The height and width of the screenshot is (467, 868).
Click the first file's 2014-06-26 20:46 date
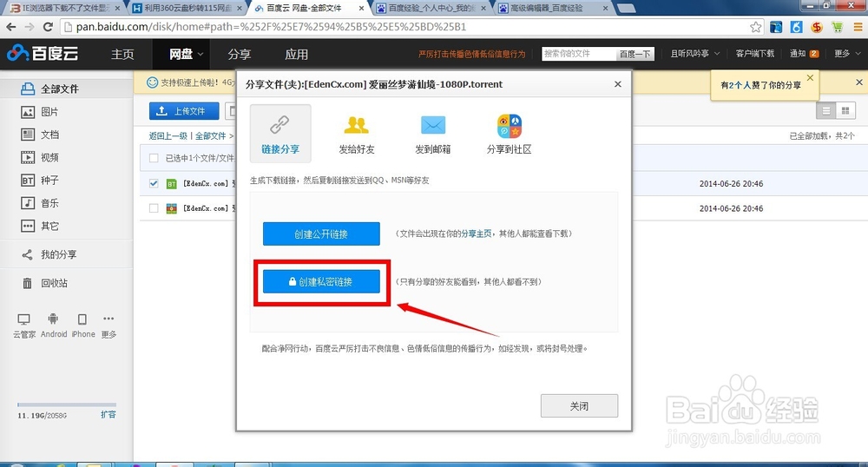pyautogui.click(x=731, y=183)
